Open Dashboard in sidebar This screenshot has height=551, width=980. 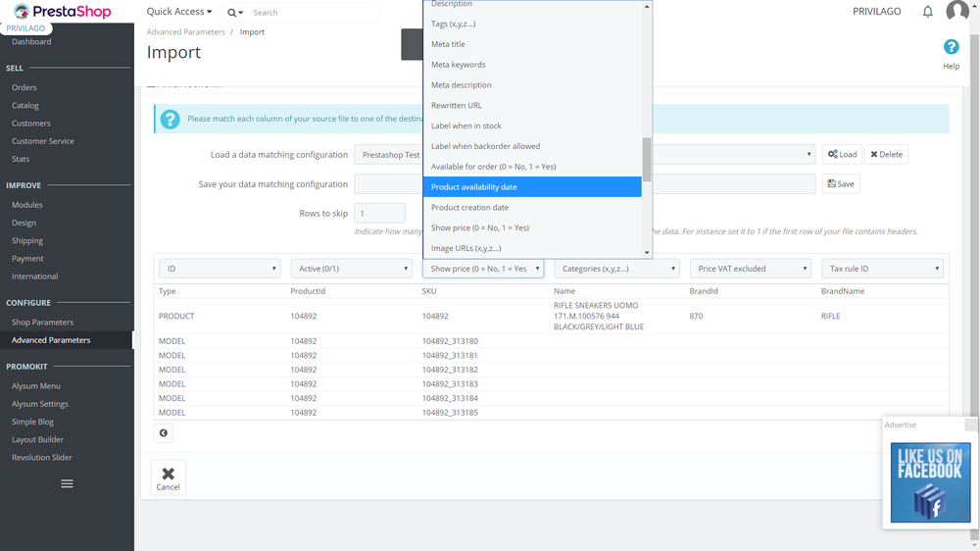point(31,41)
